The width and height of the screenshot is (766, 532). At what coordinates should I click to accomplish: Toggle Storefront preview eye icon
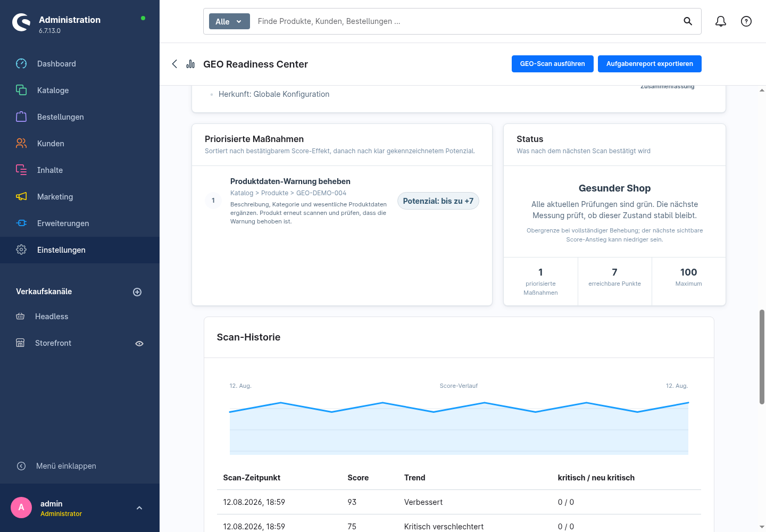139,344
